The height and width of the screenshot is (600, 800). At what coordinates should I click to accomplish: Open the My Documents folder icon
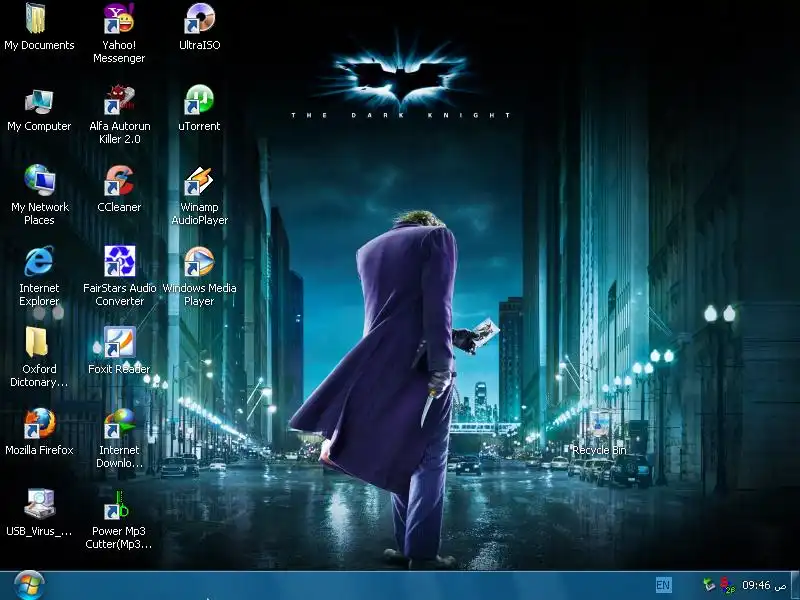(36, 18)
